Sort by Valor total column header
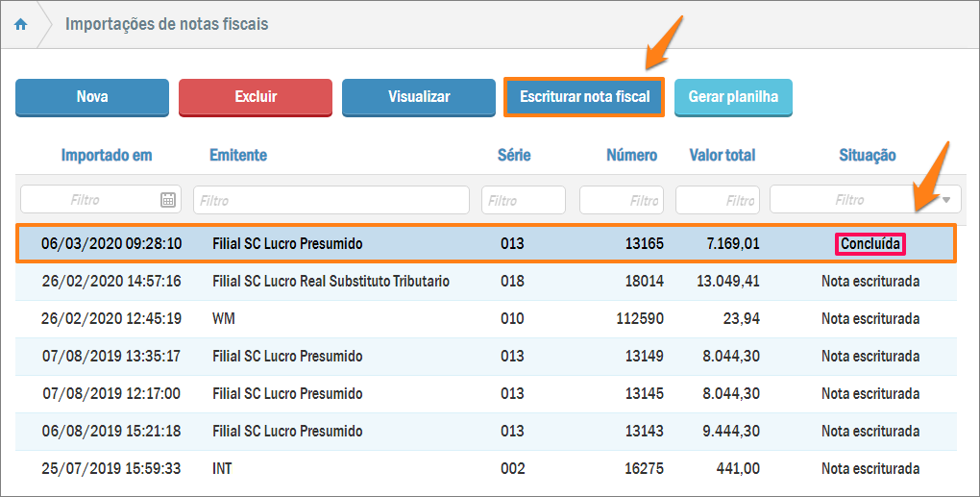 click(x=722, y=155)
